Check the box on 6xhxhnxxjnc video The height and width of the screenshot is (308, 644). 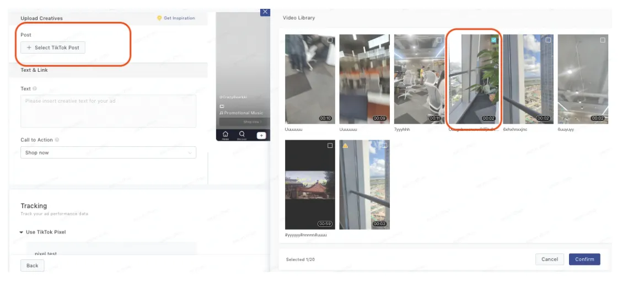(x=548, y=40)
